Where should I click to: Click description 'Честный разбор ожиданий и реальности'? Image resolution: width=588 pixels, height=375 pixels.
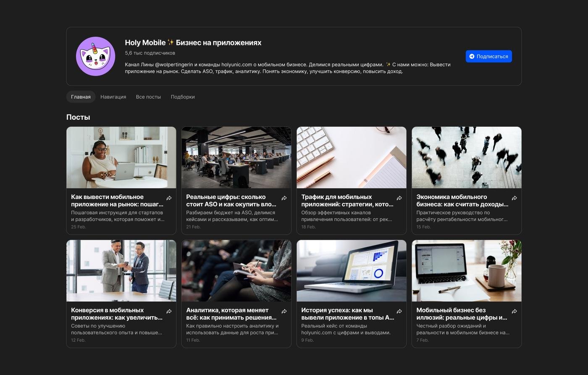(x=463, y=329)
